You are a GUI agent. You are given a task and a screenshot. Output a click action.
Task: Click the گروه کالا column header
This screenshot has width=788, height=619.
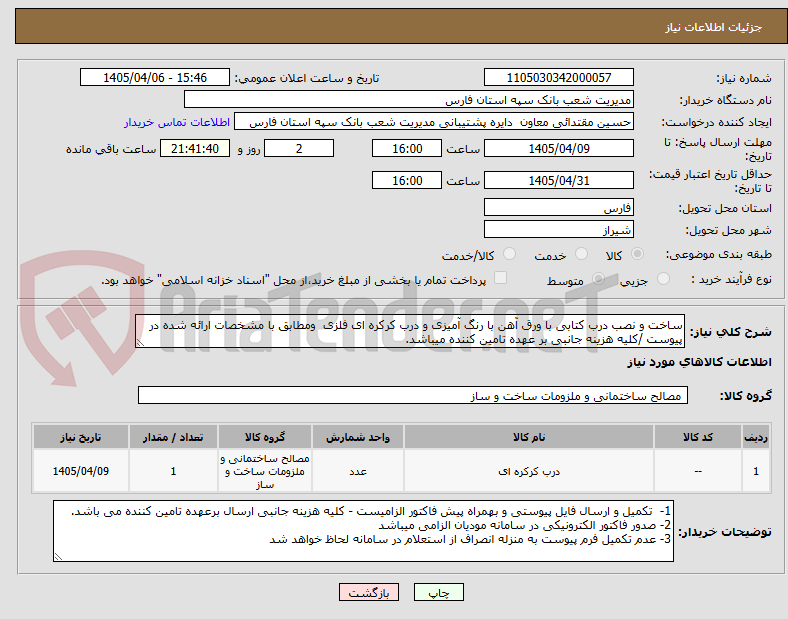point(265,437)
